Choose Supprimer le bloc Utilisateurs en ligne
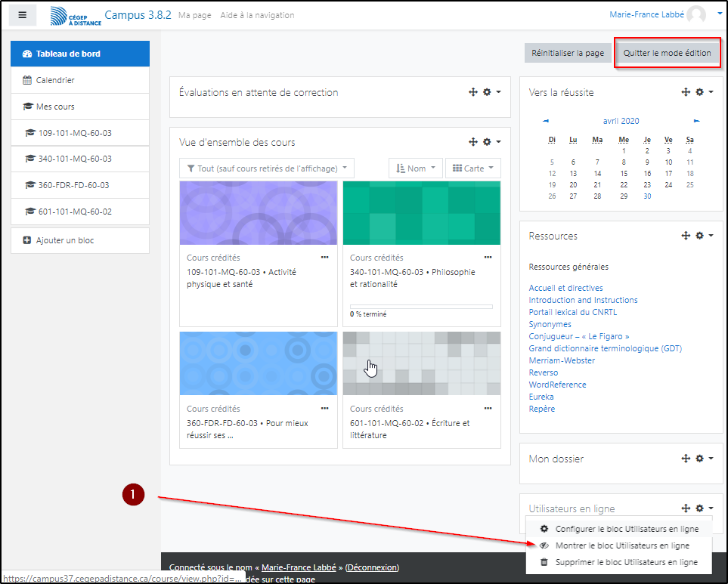The height and width of the screenshot is (584, 728). pos(626,562)
